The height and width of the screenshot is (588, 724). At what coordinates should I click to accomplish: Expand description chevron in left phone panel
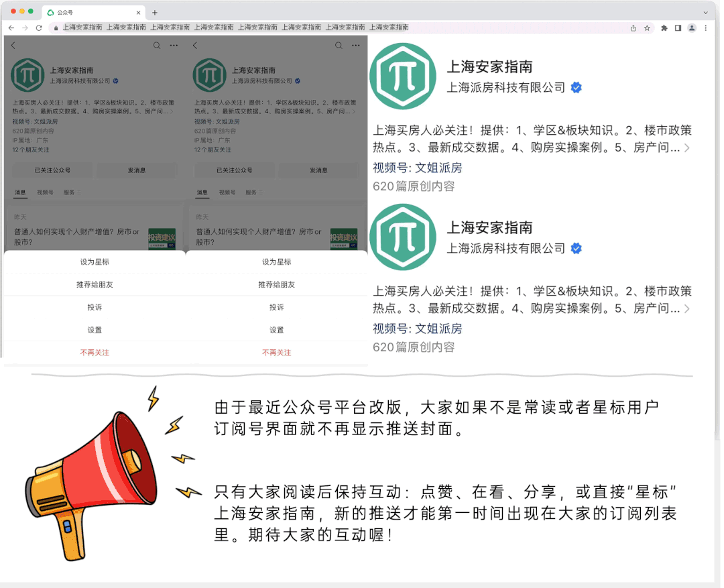pyautogui.click(x=172, y=111)
